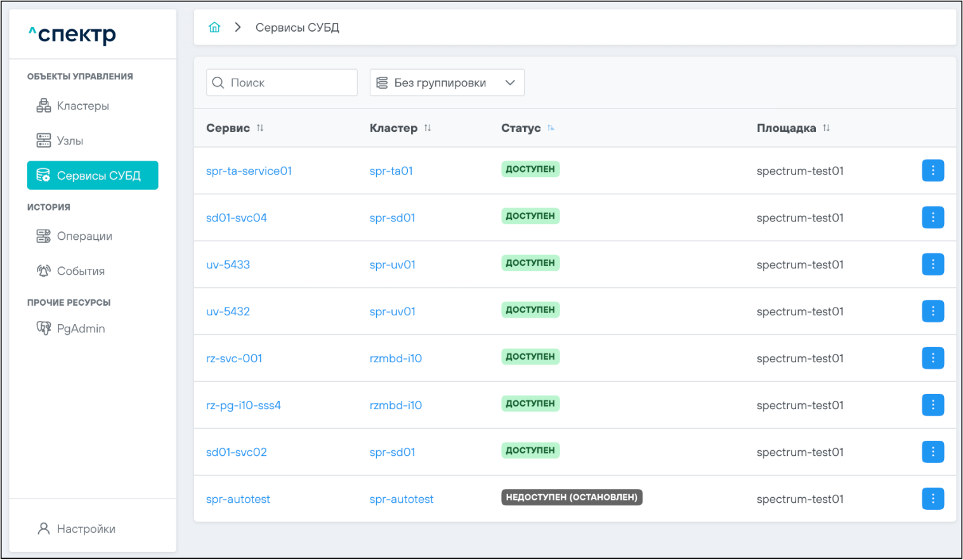Sort table by Сервис column icon

(260, 128)
